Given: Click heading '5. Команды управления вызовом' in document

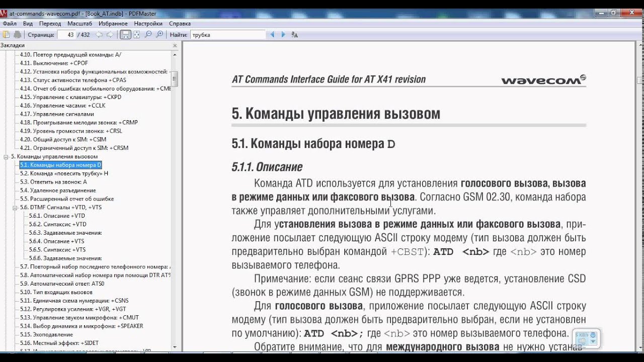Looking at the screenshot, I should (x=336, y=114).
